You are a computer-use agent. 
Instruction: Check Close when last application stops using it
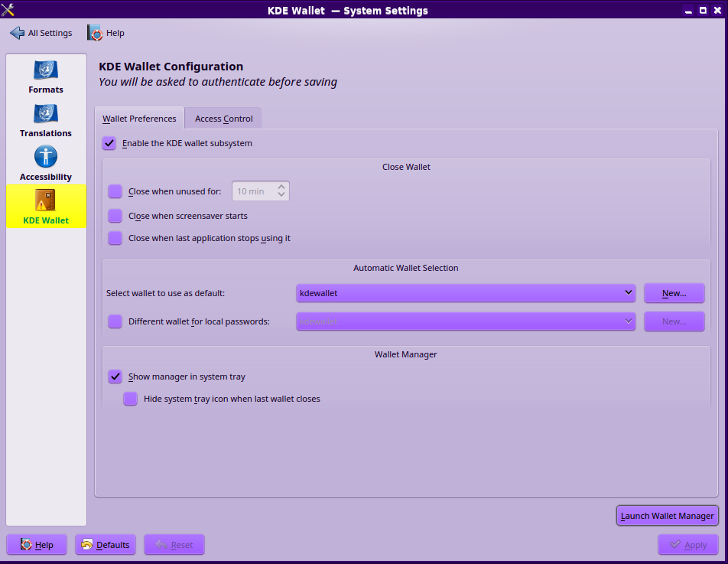(x=115, y=238)
